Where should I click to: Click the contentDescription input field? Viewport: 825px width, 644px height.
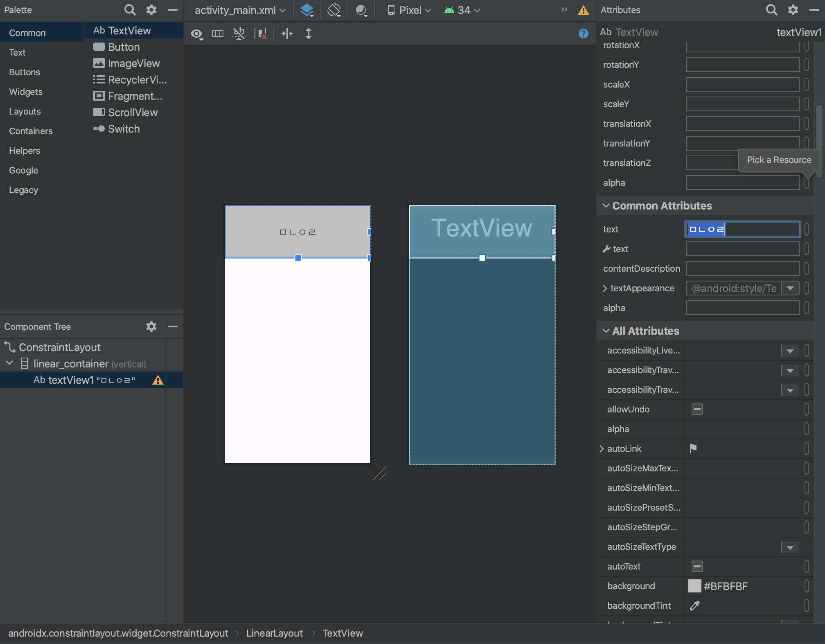(742, 269)
